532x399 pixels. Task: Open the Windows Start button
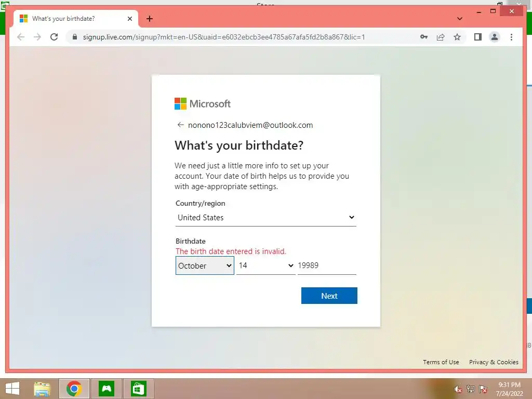pyautogui.click(x=12, y=389)
